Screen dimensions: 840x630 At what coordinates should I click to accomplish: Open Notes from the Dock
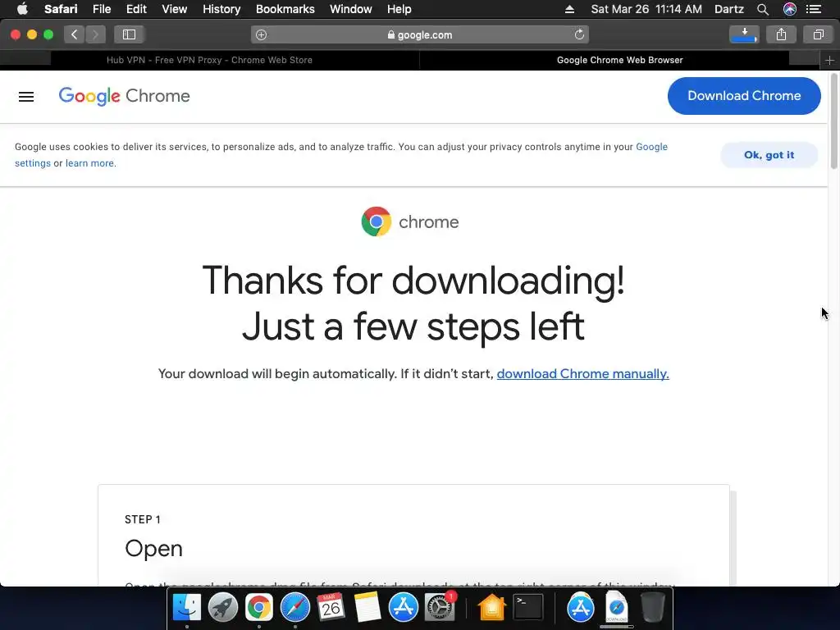367,608
